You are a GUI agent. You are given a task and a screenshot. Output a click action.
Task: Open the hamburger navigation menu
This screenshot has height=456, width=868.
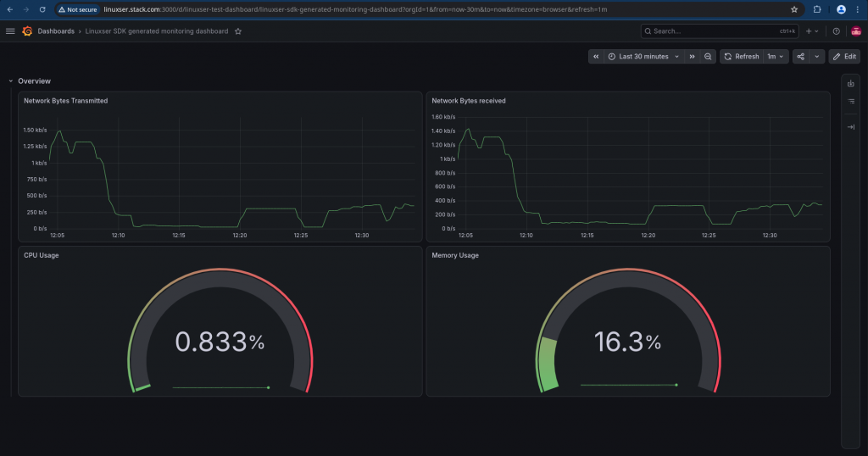[10, 31]
